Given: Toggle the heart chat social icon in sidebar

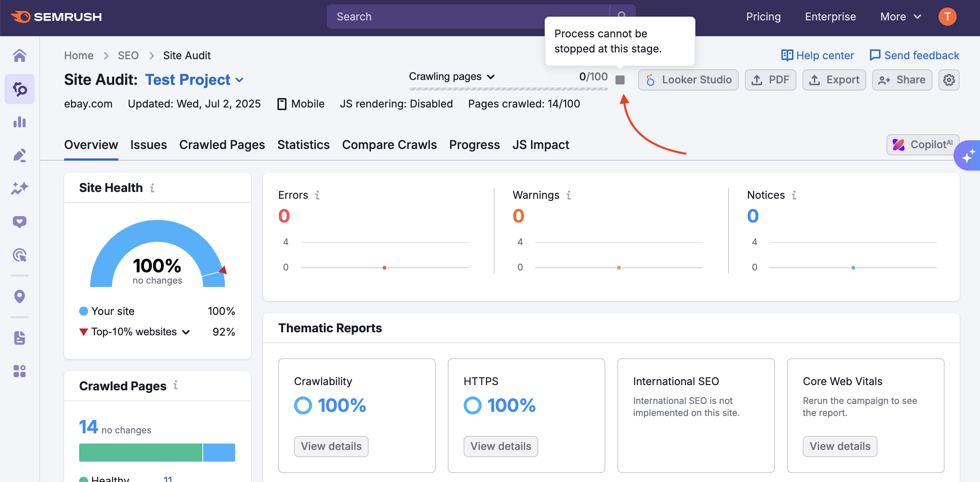Looking at the screenshot, I should pyautogui.click(x=19, y=222).
